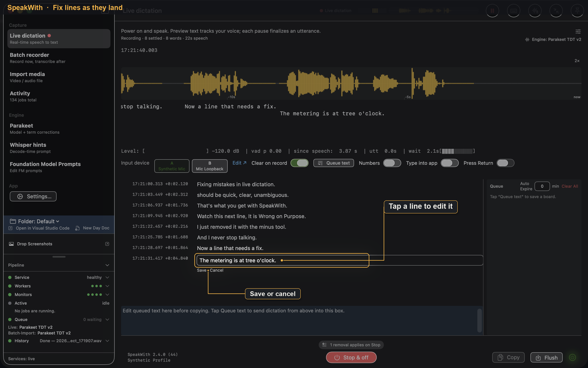The width and height of the screenshot is (588, 368).
Task: Enable the Press Return switch
Action: click(505, 163)
